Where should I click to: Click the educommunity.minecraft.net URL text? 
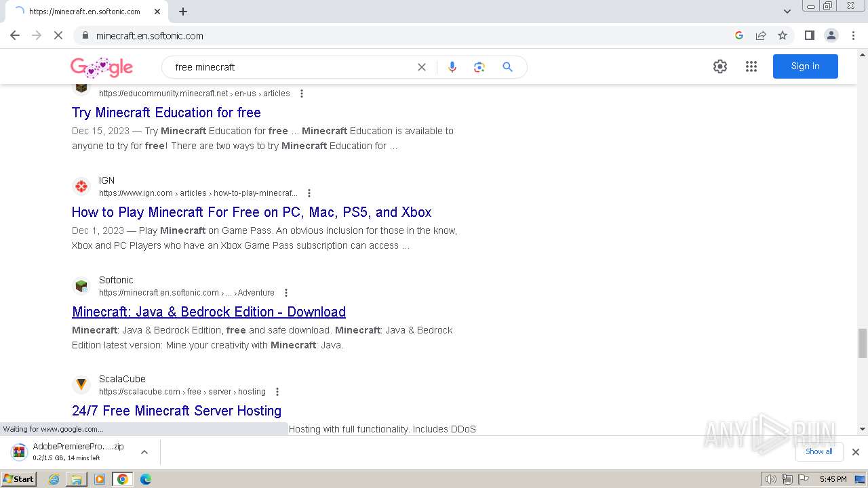click(x=195, y=94)
